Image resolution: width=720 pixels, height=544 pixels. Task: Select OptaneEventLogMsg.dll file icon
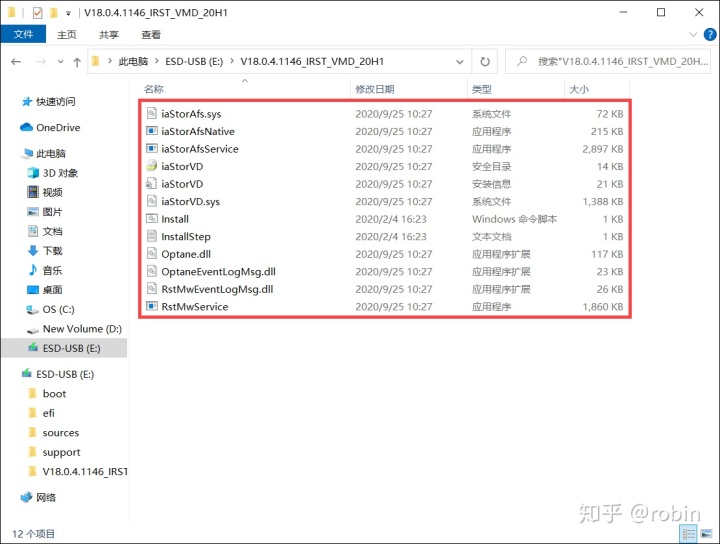152,271
